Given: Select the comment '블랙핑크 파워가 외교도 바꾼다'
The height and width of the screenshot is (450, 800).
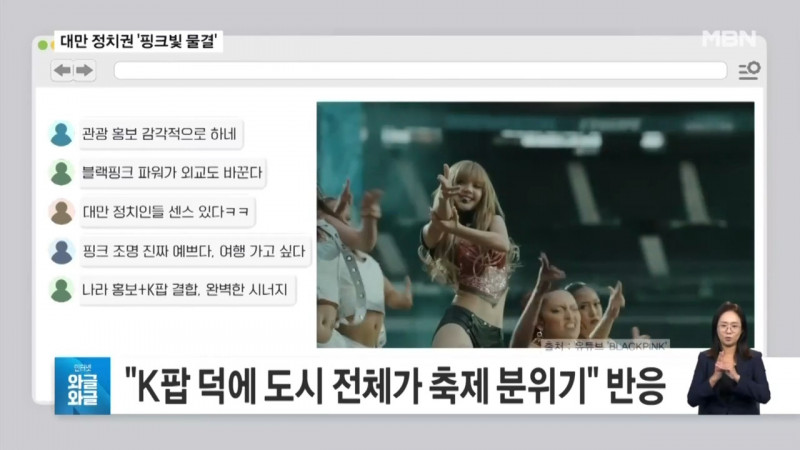Looking at the screenshot, I should coord(173,173).
